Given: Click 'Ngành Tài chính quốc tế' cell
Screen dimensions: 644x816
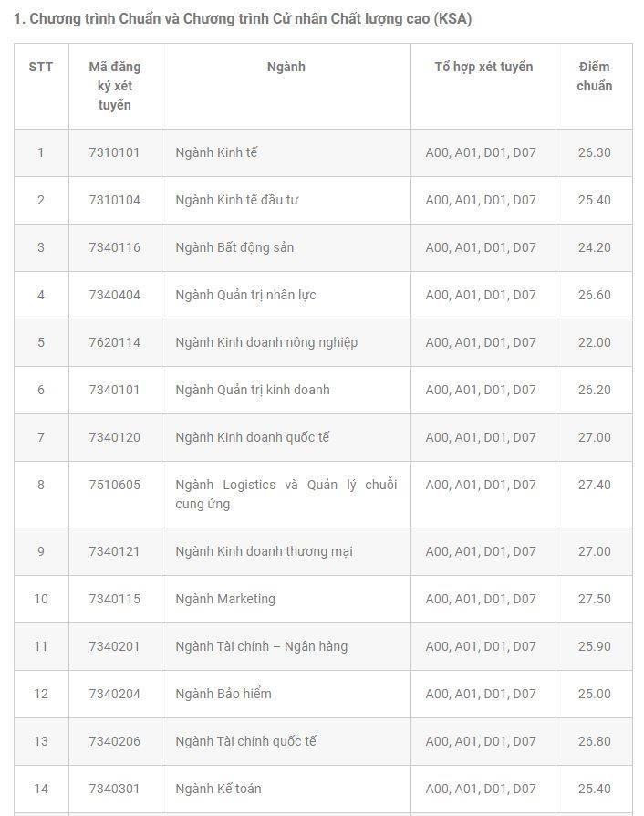Looking at the screenshot, I should (245, 741).
